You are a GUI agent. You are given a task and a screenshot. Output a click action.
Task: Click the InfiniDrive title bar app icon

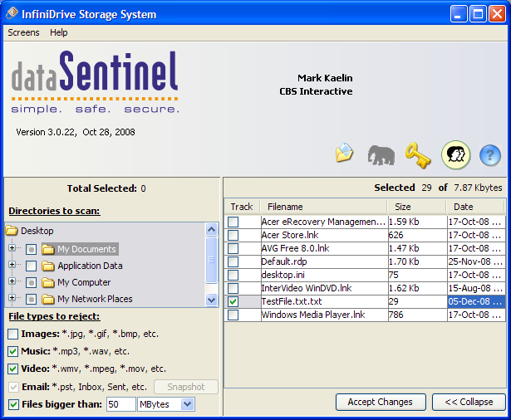point(12,13)
